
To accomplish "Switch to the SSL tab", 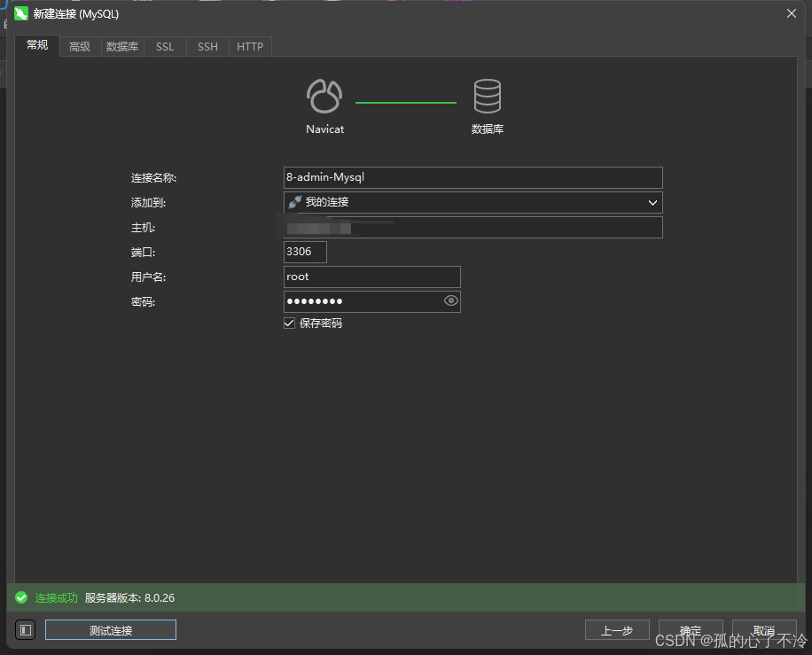I will pyautogui.click(x=165, y=47).
